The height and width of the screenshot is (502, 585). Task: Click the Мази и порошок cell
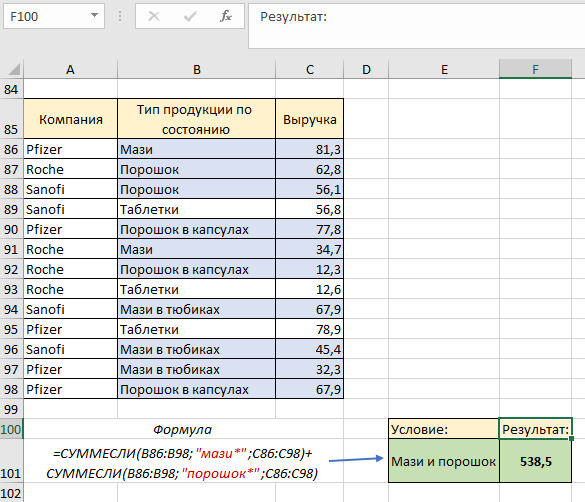[x=444, y=461]
